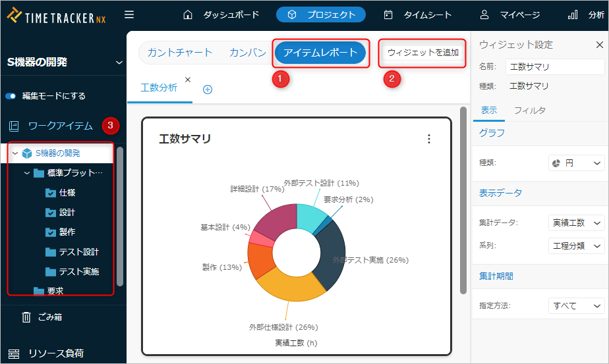Select the 仕様 tree item
Image resolution: width=609 pixels, height=364 pixels.
tap(67, 193)
